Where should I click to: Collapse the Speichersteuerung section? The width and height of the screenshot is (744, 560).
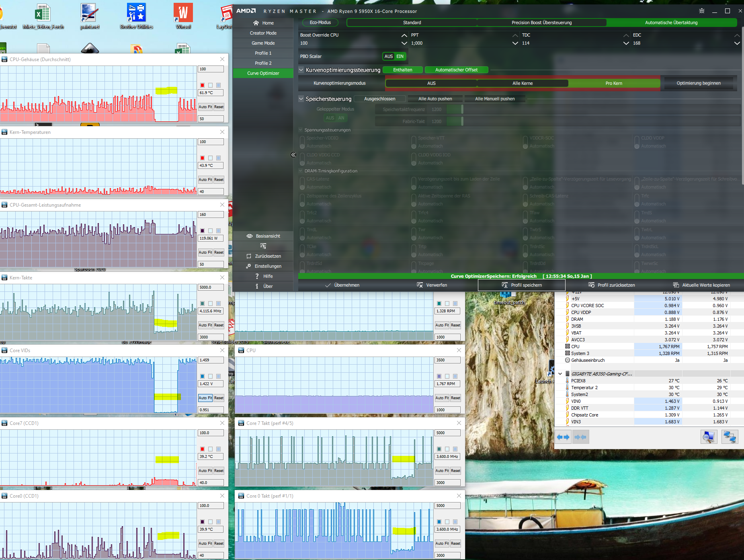pyautogui.click(x=301, y=99)
